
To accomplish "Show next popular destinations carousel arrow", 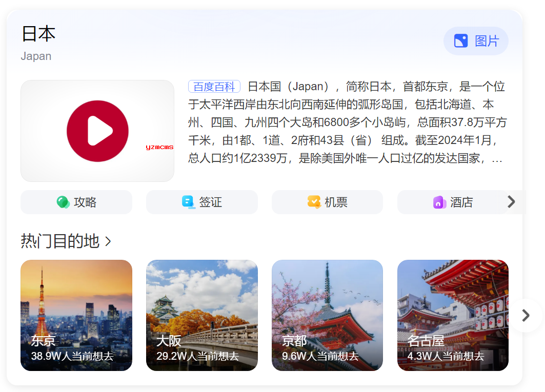I will [x=526, y=315].
